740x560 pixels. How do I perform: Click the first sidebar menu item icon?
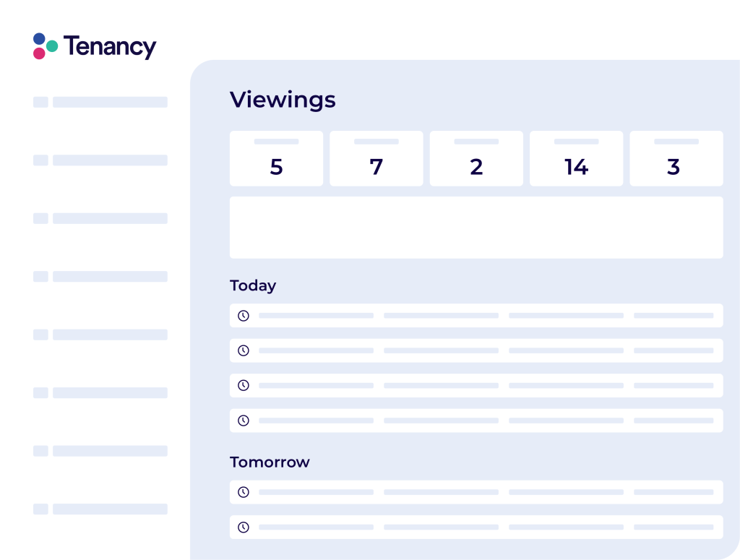(x=40, y=102)
